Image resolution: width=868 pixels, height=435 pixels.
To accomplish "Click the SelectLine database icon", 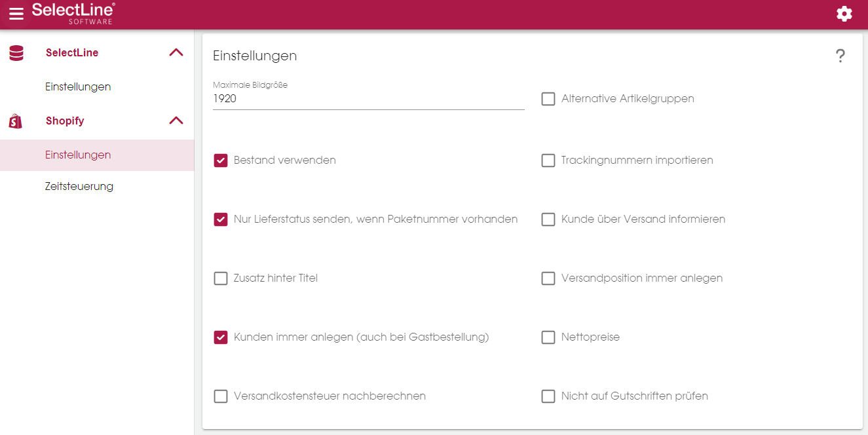I will (x=16, y=53).
